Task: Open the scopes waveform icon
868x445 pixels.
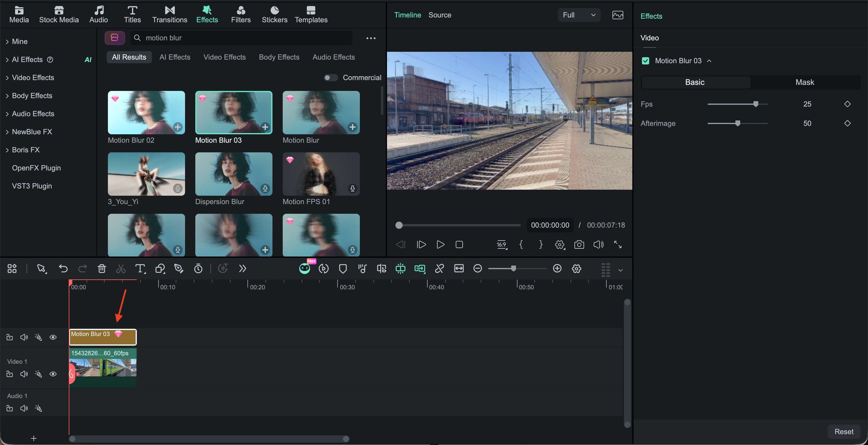Action: (x=618, y=15)
